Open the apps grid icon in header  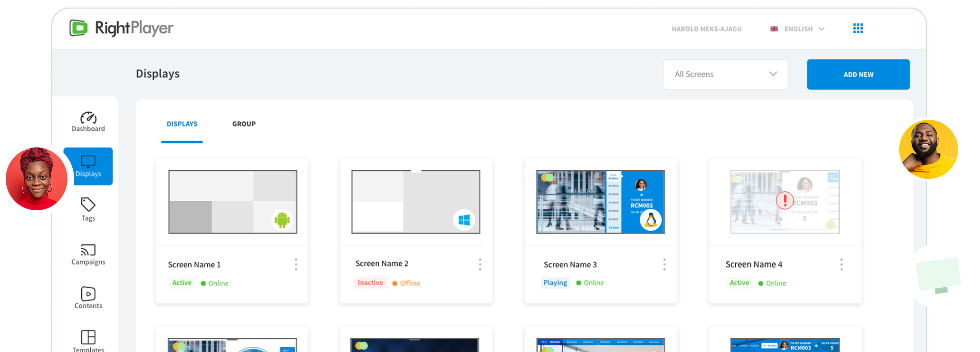[858, 29]
